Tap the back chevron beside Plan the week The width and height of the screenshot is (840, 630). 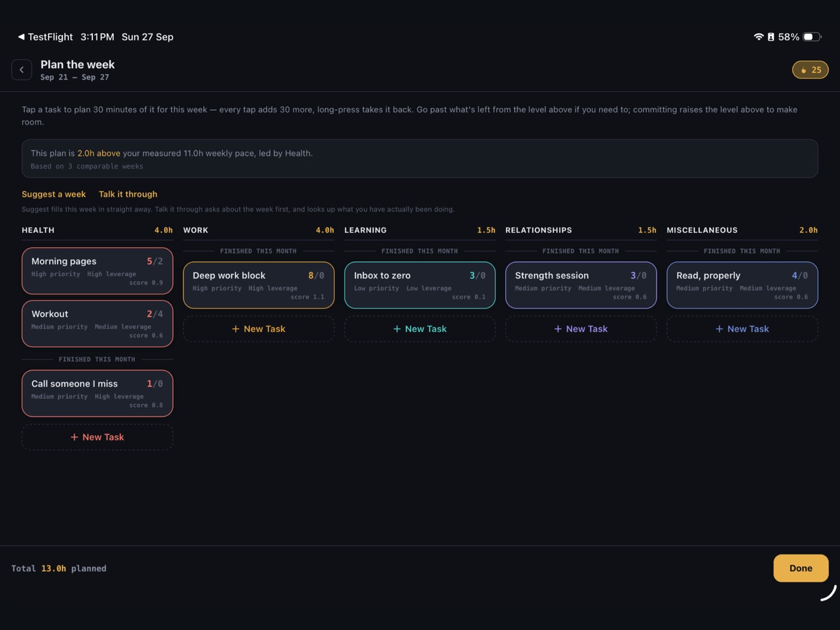tap(21, 70)
